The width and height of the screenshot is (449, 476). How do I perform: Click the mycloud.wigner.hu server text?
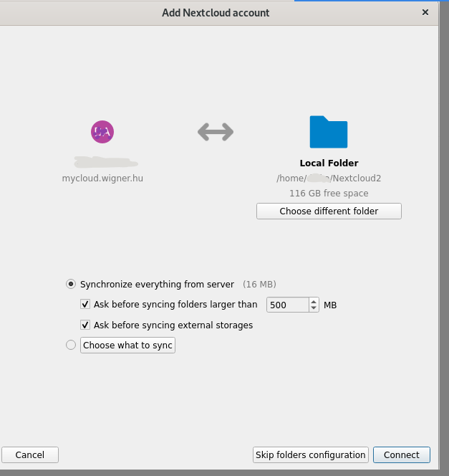click(x=102, y=178)
